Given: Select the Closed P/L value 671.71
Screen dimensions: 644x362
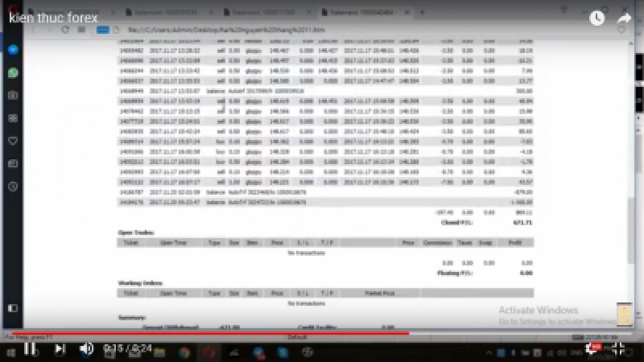Looking at the screenshot, I should coord(522,222).
